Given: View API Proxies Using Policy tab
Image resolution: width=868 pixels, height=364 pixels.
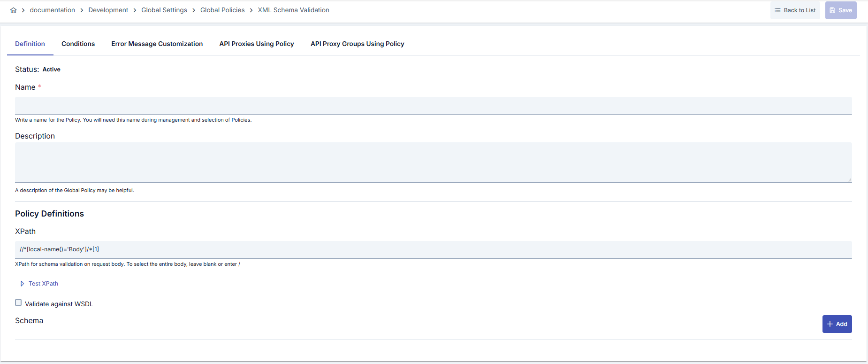Looking at the screenshot, I should [x=257, y=44].
